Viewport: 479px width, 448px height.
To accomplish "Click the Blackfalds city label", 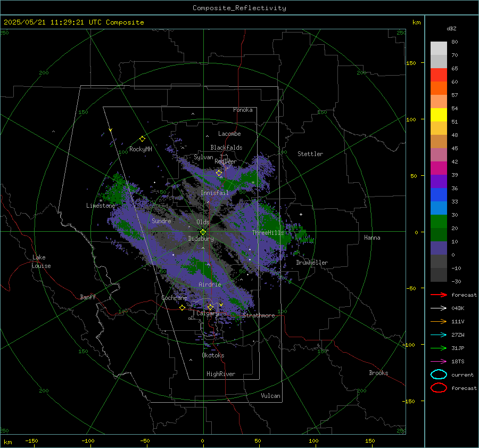I will (226, 148).
